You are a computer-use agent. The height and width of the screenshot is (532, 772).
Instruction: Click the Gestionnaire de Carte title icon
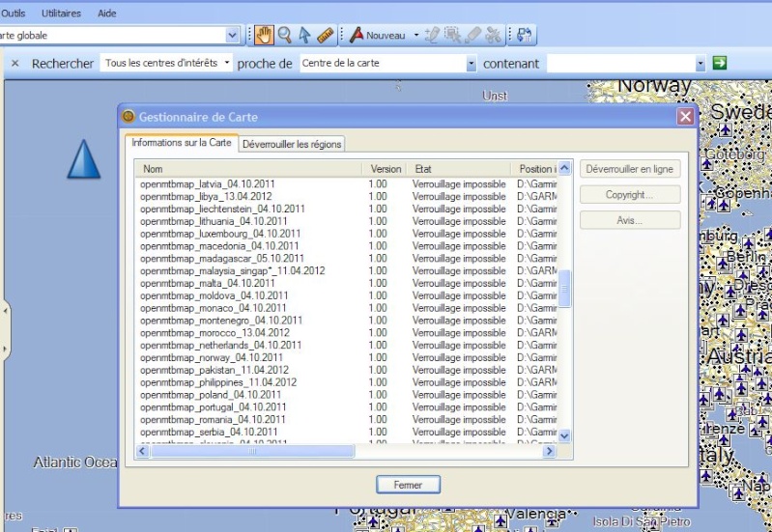coord(128,117)
